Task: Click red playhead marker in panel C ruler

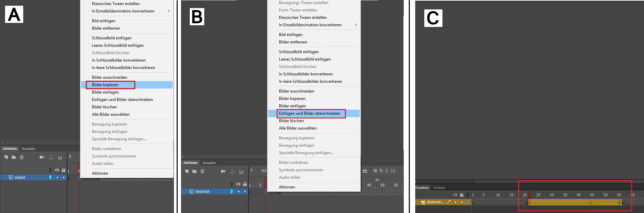Action: pos(529,195)
